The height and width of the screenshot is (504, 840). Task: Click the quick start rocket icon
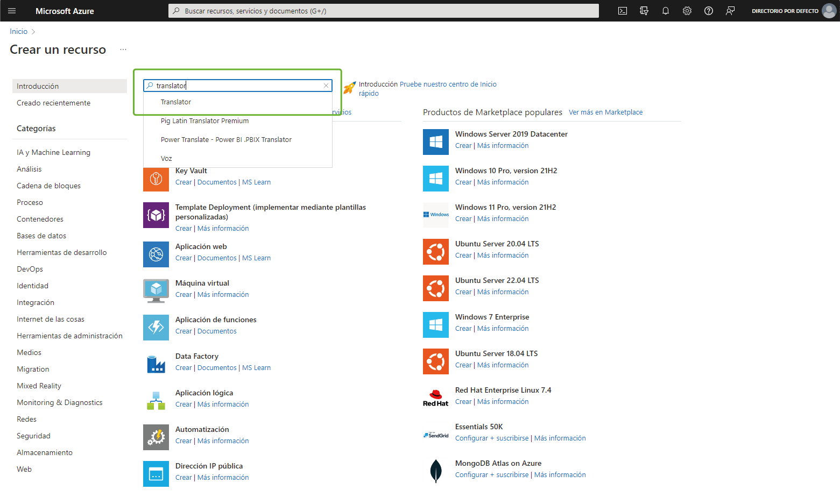(x=350, y=88)
